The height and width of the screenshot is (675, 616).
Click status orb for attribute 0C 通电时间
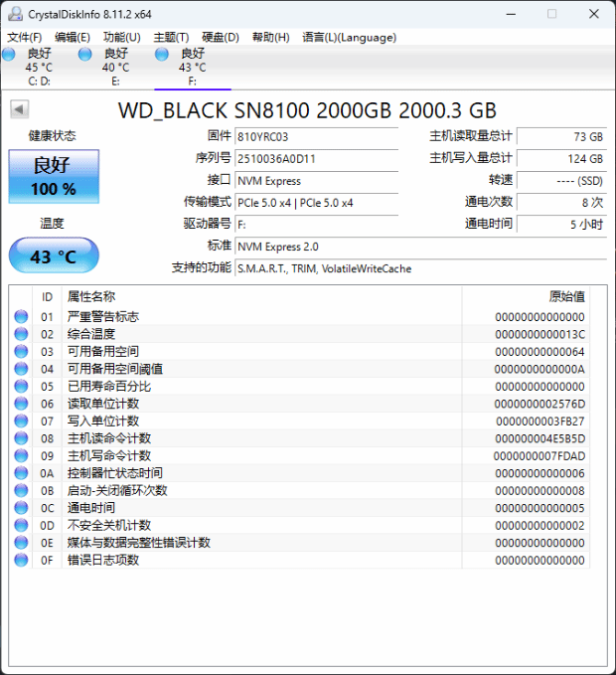pyautogui.click(x=21, y=508)
